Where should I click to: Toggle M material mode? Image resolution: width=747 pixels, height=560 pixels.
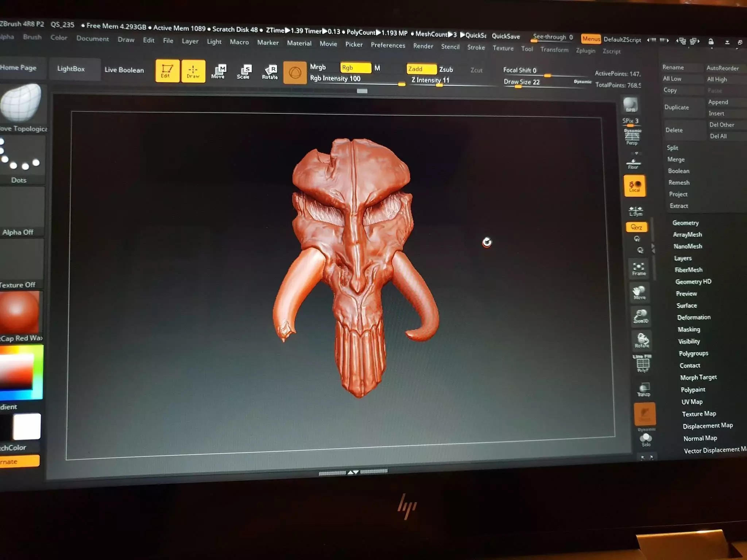click(x=377, y=68)
